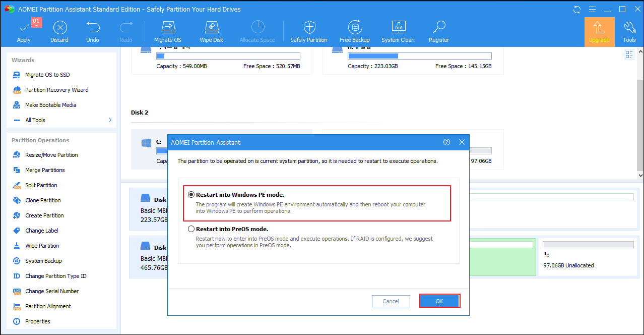
Task: Select the C: partition card
Action: pos(149,149)
